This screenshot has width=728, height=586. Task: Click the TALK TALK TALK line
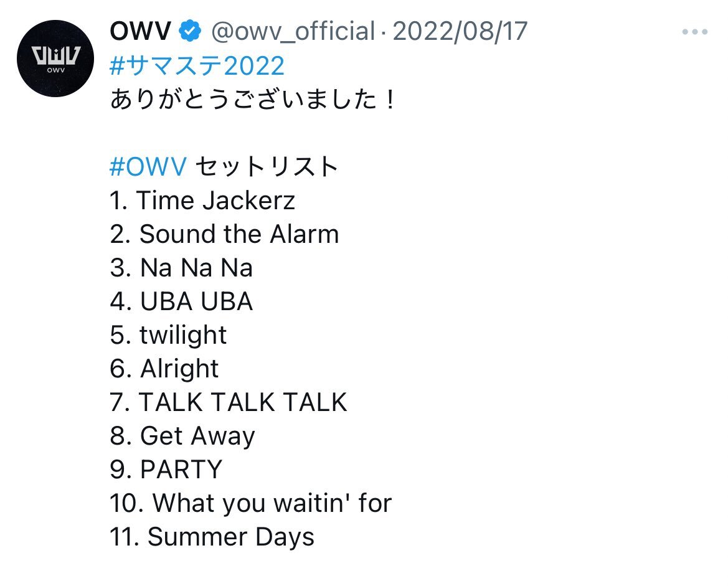pos(229,402)
